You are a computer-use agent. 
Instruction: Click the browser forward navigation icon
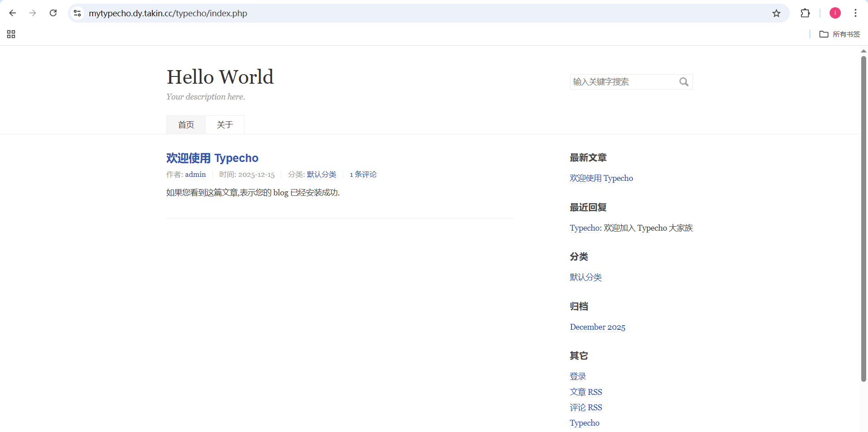pos(33,13)
